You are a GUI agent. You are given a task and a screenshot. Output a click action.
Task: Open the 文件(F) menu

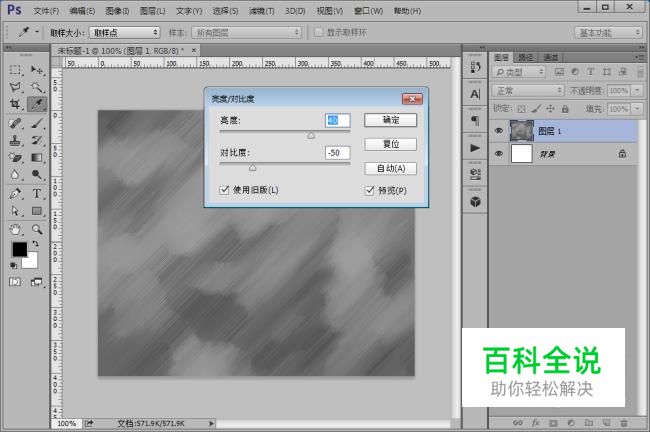[x=46, y=11]
